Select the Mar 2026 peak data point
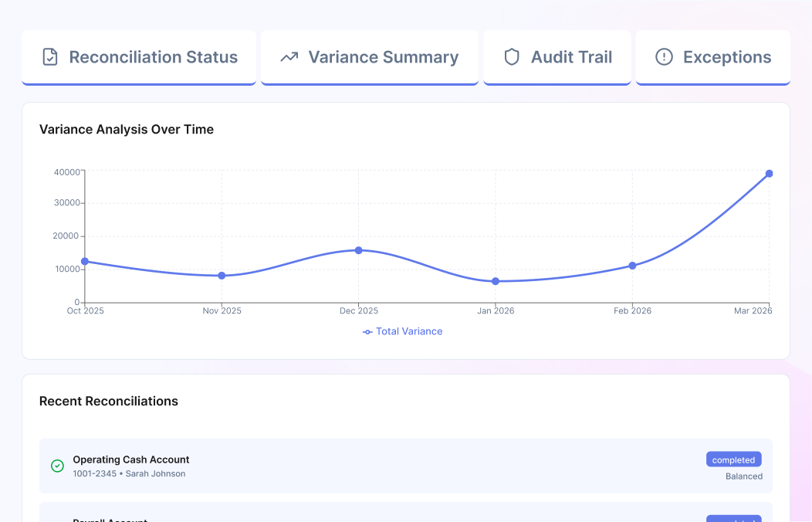 (x=769, y=174)
